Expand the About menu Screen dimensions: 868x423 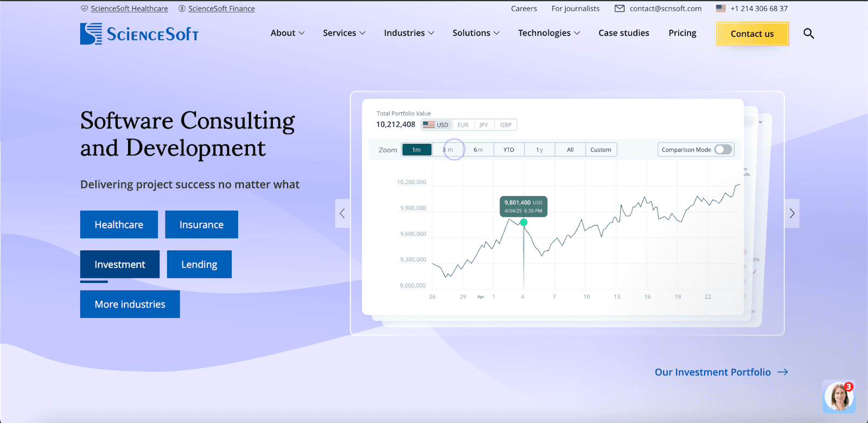click(288, 33)
